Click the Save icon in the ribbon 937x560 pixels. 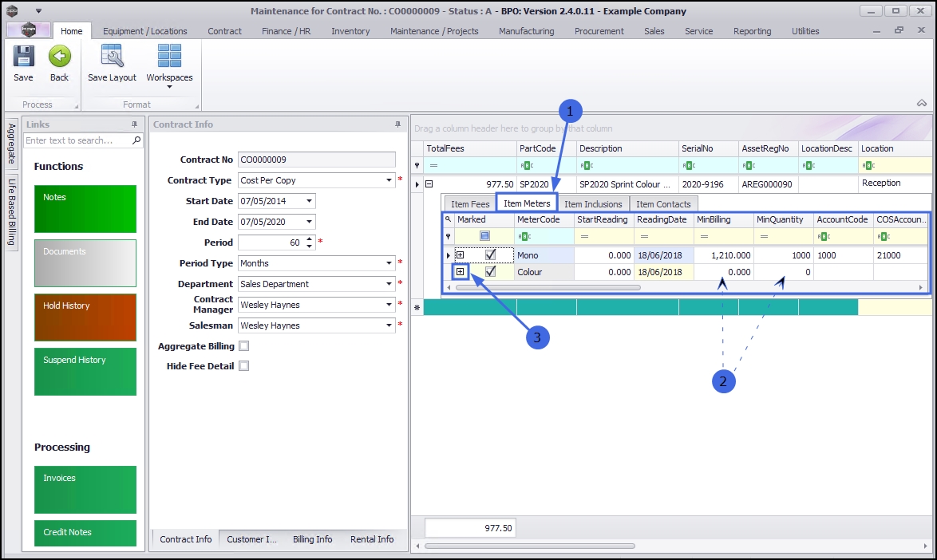click(23, 57)
